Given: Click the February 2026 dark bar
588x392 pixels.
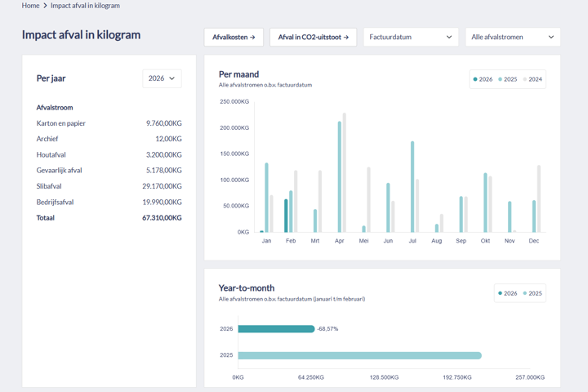Looking at the screenshot, I should [286, 216].
